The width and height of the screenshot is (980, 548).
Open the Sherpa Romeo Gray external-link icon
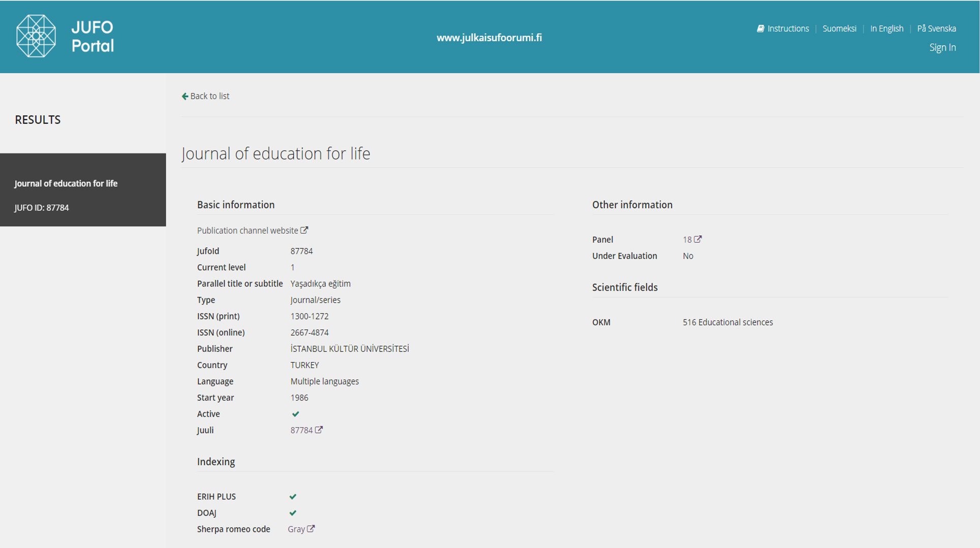click(x=311, y=529)
